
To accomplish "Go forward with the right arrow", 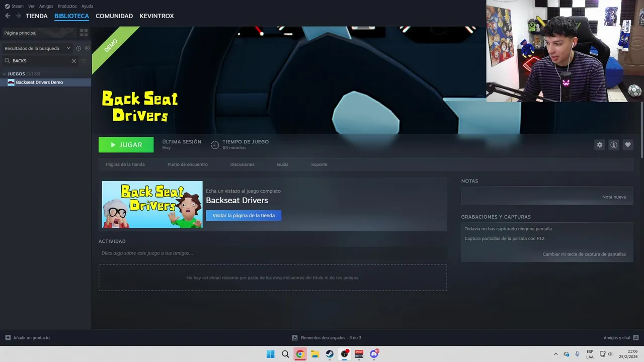I will [18, 16].
